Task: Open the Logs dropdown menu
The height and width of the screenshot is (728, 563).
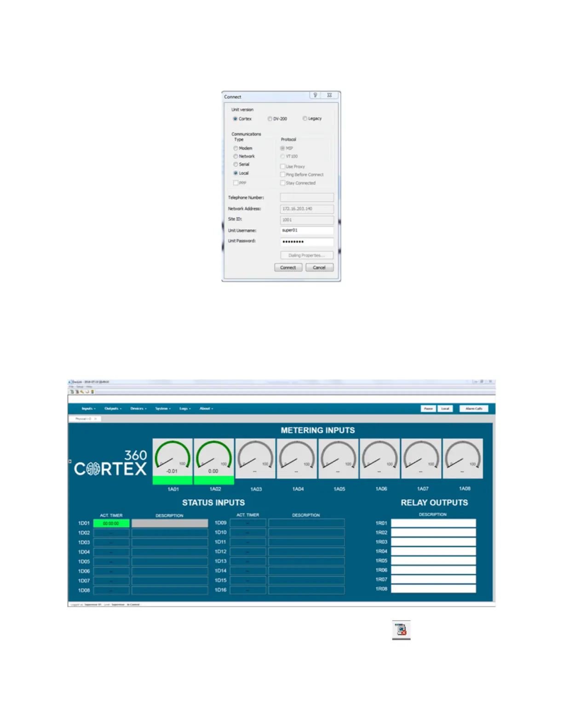Action: pyautogui.click(x=185, y=408)
